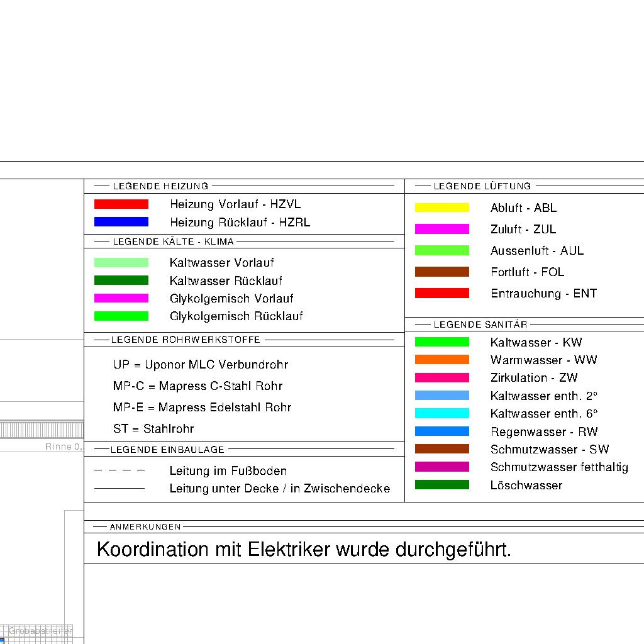Click the red Heizung Vorlauf HZVL swatch
Image resolution: width=644 pixels, height=644 pixels.
click(x=121, y=204)
